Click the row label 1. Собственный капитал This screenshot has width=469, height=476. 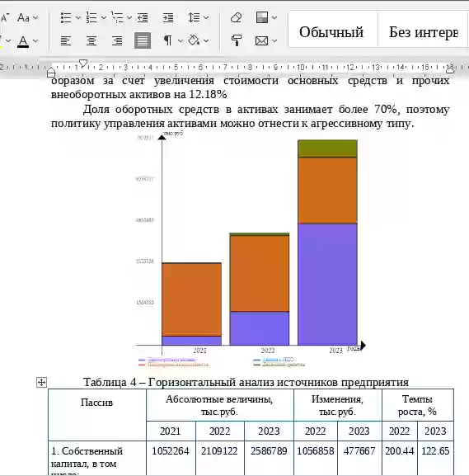87,458
